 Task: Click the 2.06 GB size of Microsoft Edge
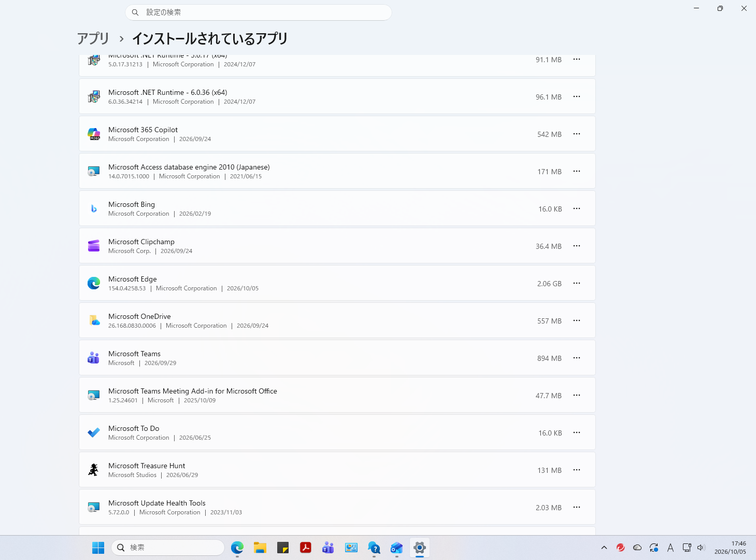coord(549,284)
